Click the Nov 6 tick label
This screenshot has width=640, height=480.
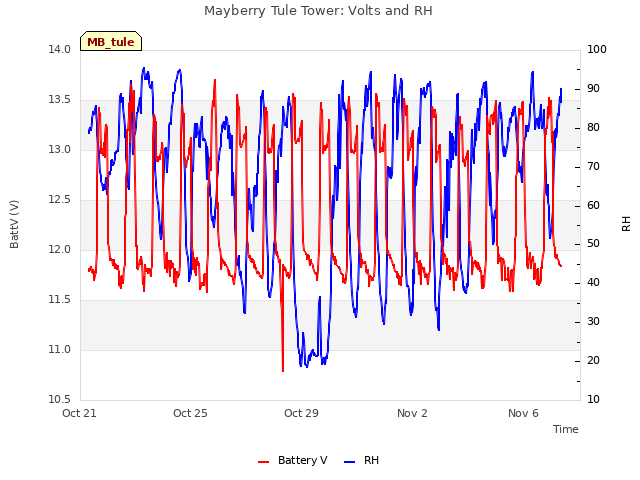click(523, 413)
